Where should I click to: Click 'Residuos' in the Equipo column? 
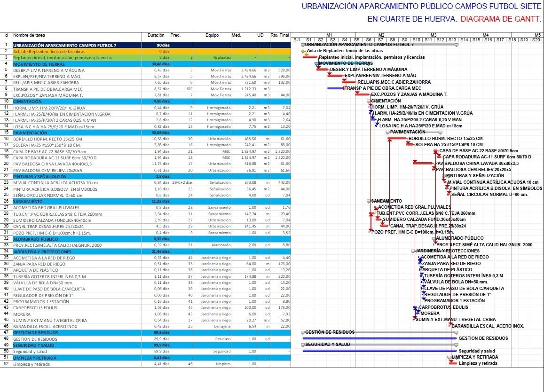coord(223,339)
